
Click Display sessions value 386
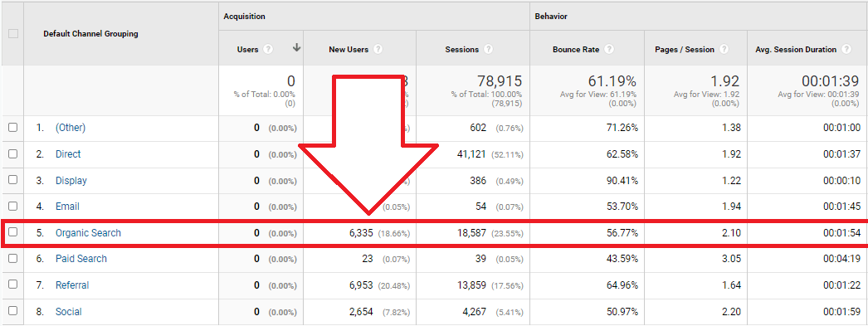click(x=477, y=181)
